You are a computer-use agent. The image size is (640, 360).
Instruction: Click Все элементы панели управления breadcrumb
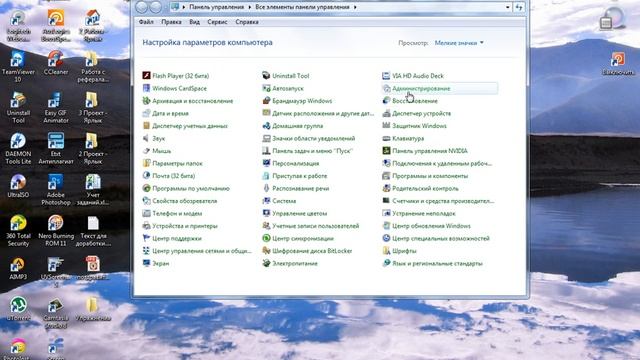[x=302, y=7]
